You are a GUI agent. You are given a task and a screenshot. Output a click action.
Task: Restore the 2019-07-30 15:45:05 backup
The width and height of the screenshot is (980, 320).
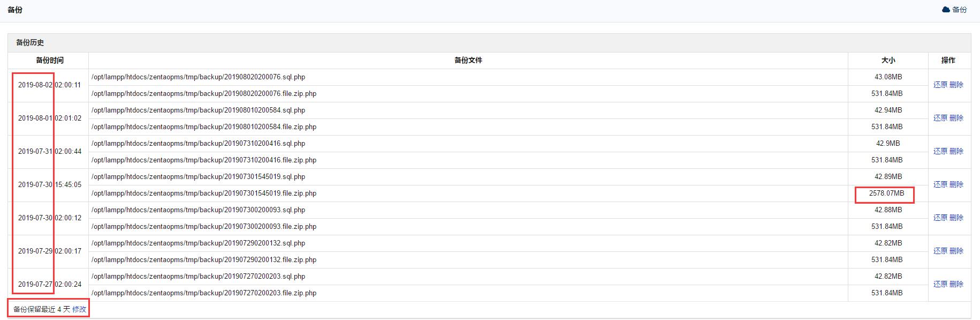[940, 184]
